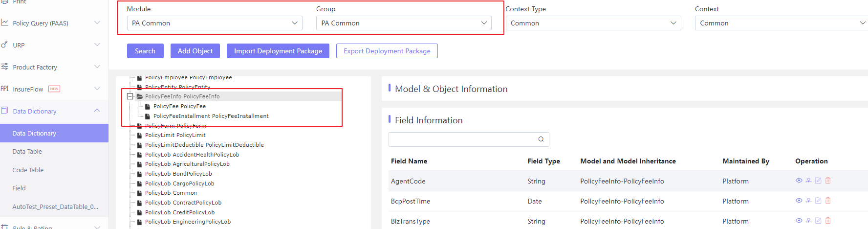Image resolution: width=868 pixels, height=229 pixels.
Task: Click Export Deployment Package button
Action: [387, 51]
